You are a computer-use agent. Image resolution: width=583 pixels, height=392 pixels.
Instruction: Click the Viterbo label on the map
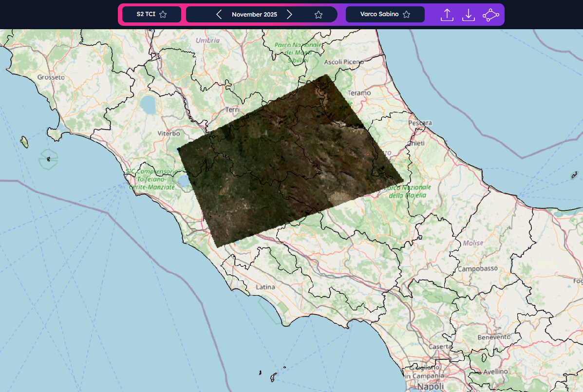(x=169, y=133)
